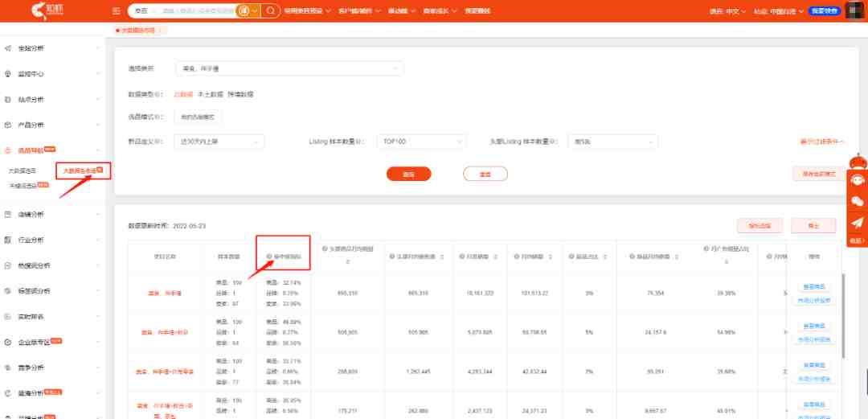Click the icon beside 蓝海分析 in the sidebar

(8, 393)
